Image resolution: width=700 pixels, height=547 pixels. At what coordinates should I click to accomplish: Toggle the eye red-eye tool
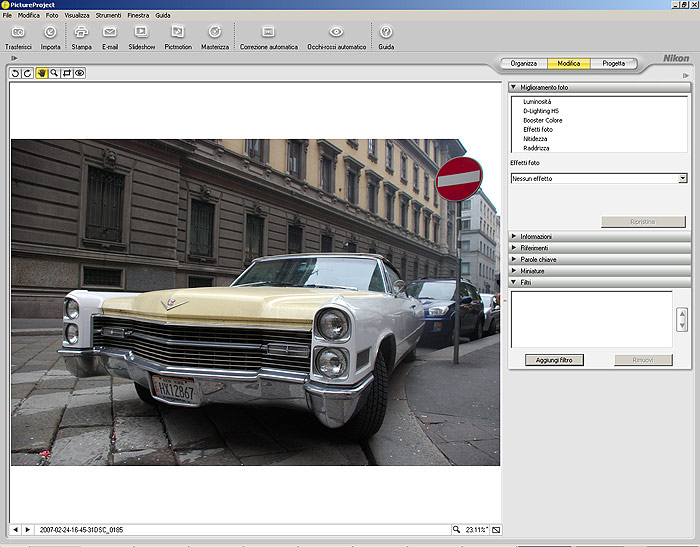tap(79, 73)
